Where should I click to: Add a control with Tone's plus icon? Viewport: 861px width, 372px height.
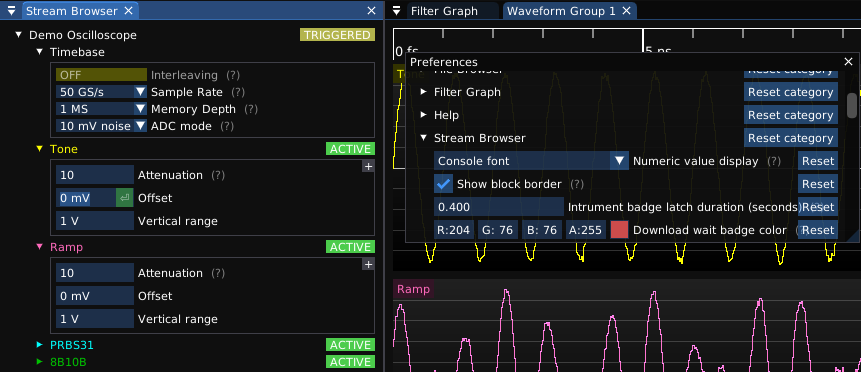(x=368, y=166)
